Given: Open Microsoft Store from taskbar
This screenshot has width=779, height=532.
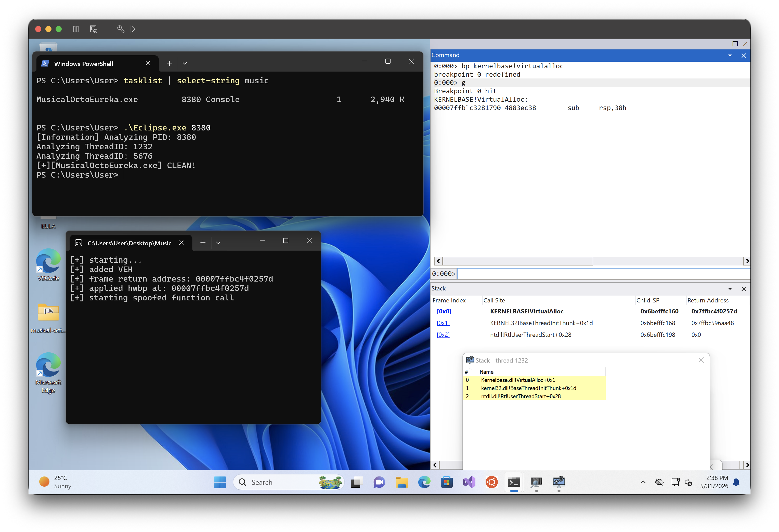Looking at the screenshot, I should pyautogui.click(x=447, y=482).
